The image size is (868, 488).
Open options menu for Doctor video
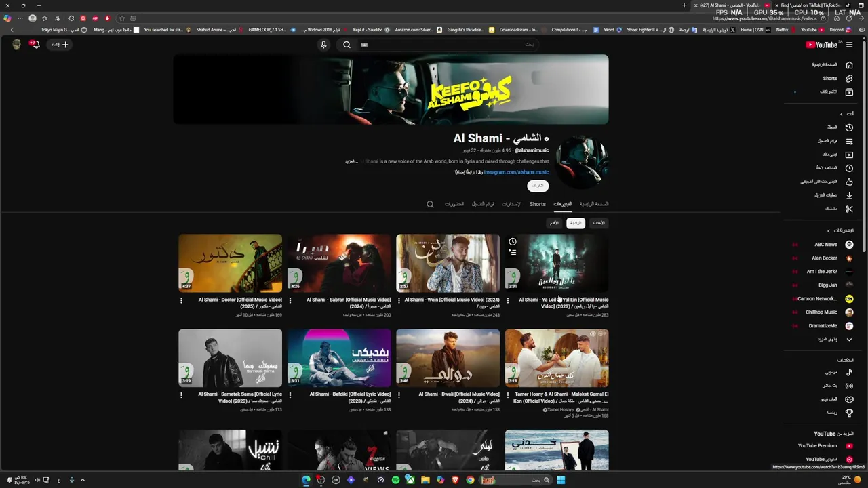tap(181, 301)
